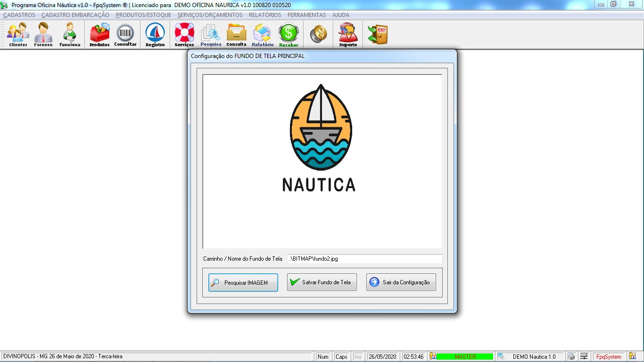Click the Ins indicator in status bar
Screen dimensions: 644x362
[358, 357]
